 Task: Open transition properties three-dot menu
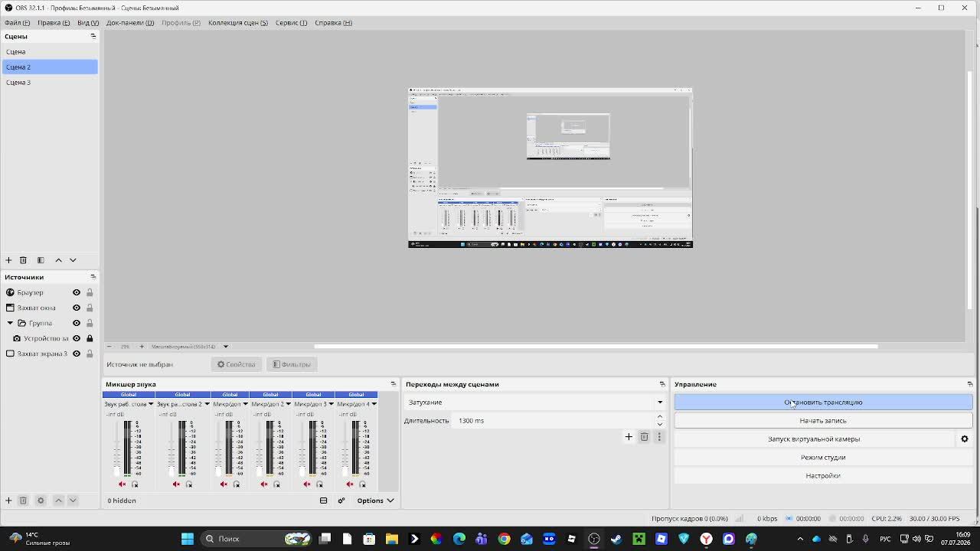pos(659,437)
